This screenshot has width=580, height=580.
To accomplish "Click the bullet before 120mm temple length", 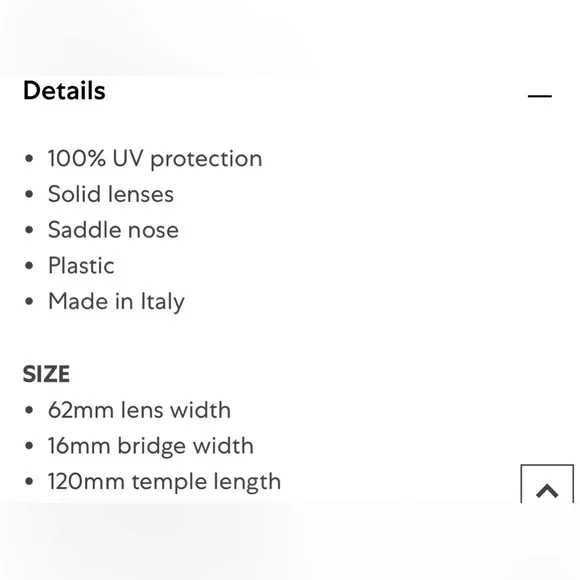I will 29,481.
